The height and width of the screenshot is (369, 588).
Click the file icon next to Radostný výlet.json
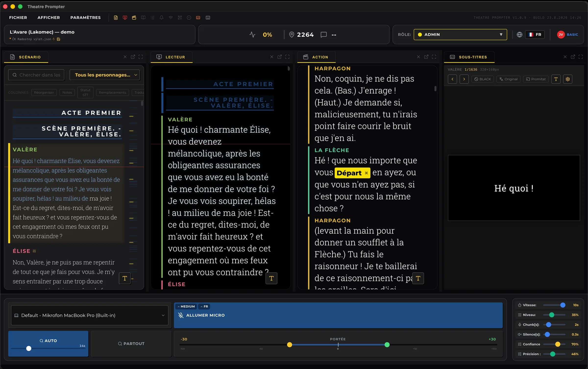pyautogui.click(x=59, y=39)
